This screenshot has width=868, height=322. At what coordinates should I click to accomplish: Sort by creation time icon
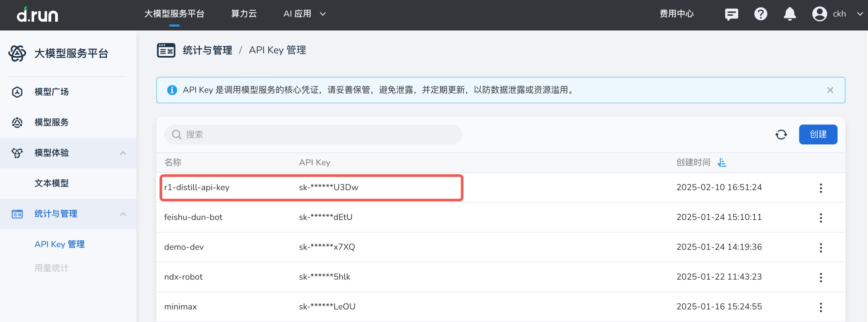pos(722,163)
